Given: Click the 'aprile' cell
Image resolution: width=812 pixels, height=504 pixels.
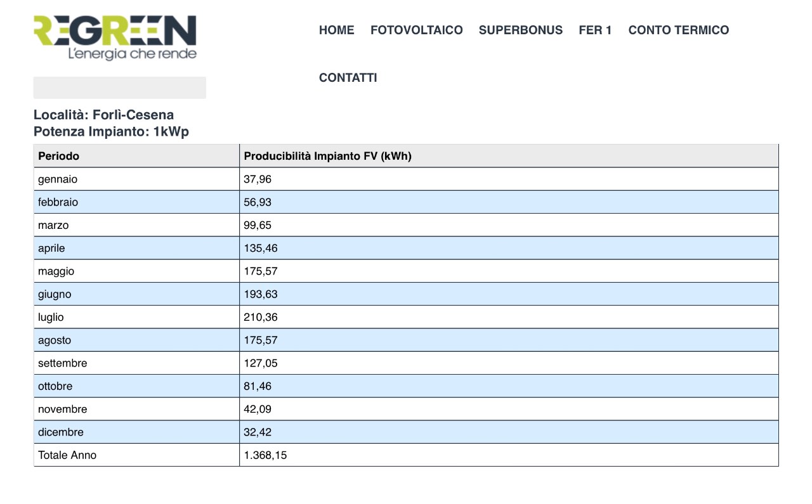Looking at the screenshot, I should [x=136, y=248].
